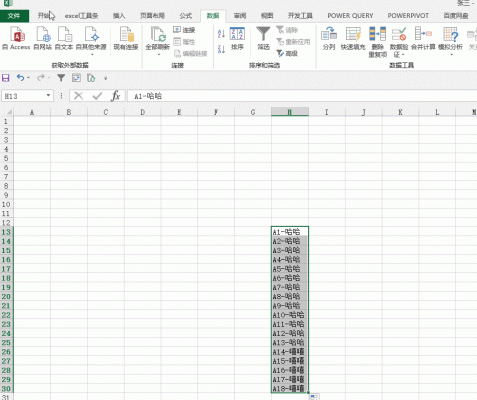This screenshot has width=477, height=400.
Task: Switch to the Home (开始) tab
Action: [44, 16]
